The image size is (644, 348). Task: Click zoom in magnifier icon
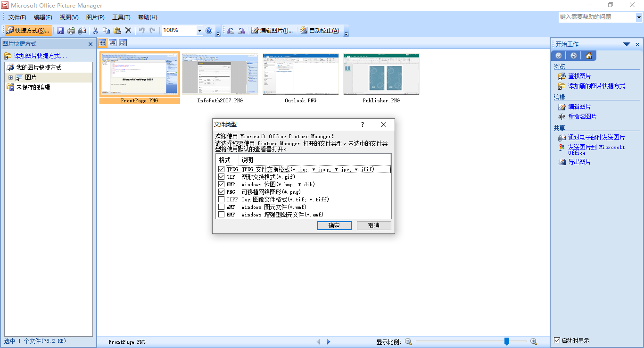pyautogui.click(x=534, y=342)
